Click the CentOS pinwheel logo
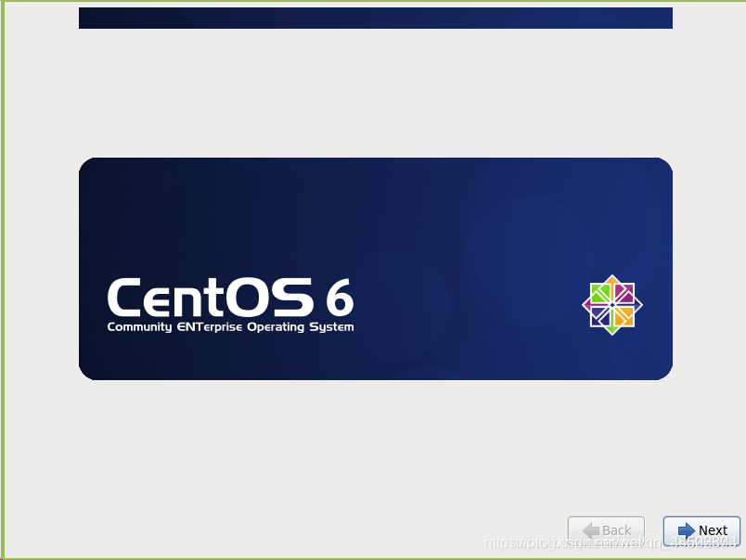 pos(612,305)
